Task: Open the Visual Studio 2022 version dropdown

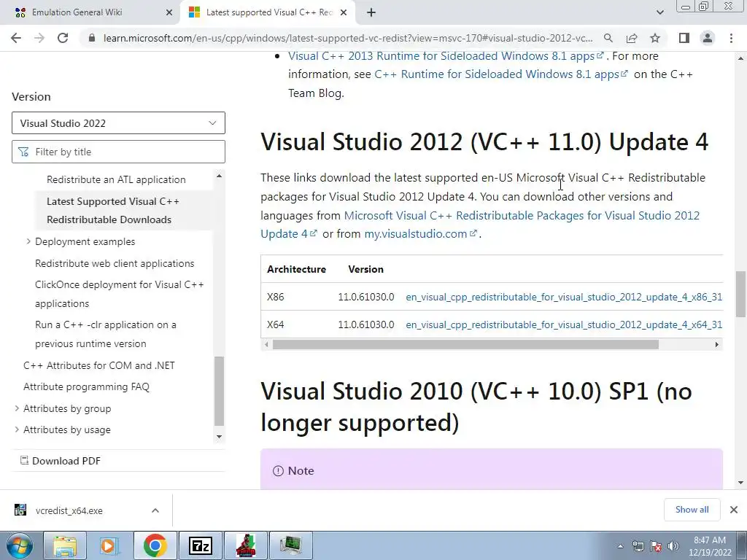Action: pyautogui.click(x=118, y=123)
